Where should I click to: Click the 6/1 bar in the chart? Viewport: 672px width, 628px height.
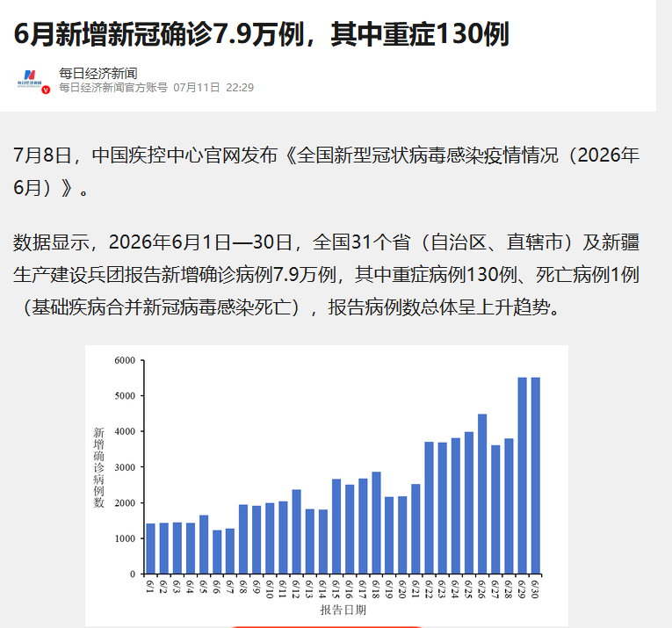[x=150, y=548]
